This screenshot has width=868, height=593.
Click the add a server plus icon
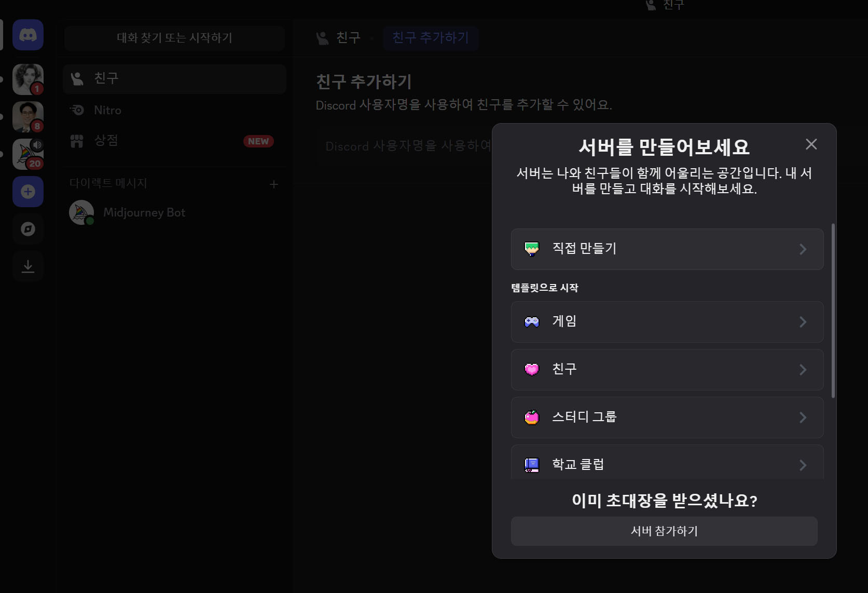point(28,192)
